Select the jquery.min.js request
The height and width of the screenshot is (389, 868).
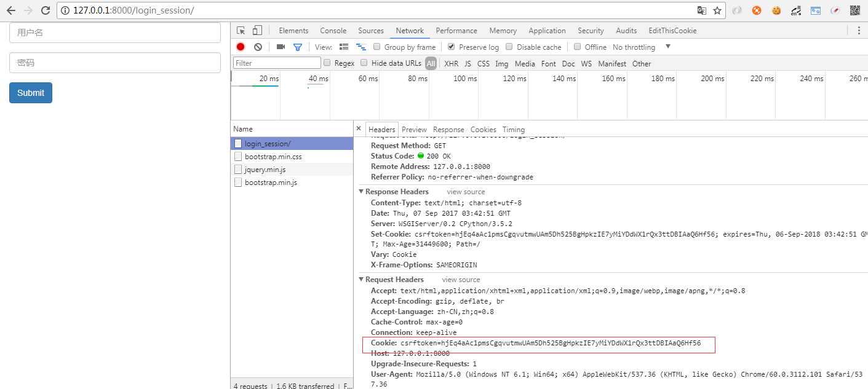click(292, 170)
